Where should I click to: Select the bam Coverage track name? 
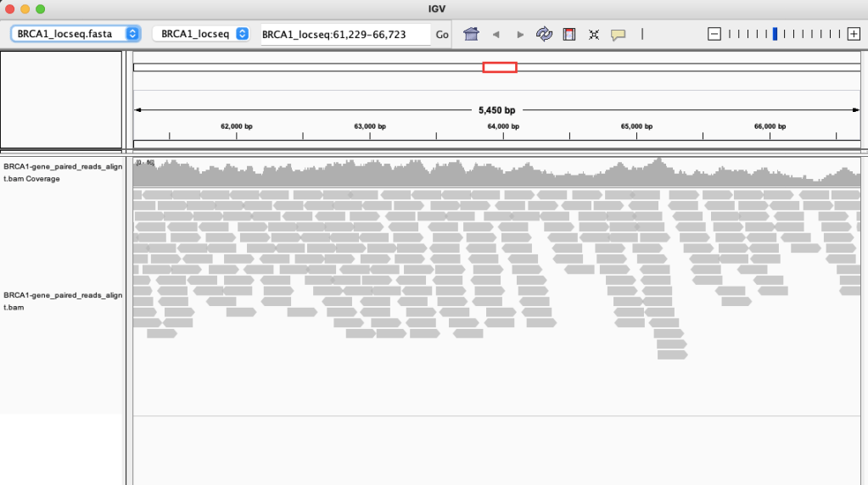pos(63,172)
